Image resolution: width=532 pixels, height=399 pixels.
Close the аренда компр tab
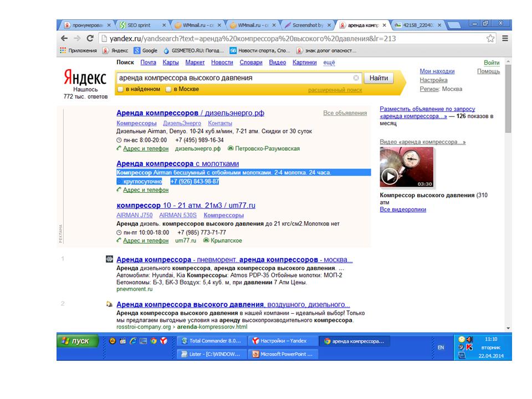coord(384,25)
